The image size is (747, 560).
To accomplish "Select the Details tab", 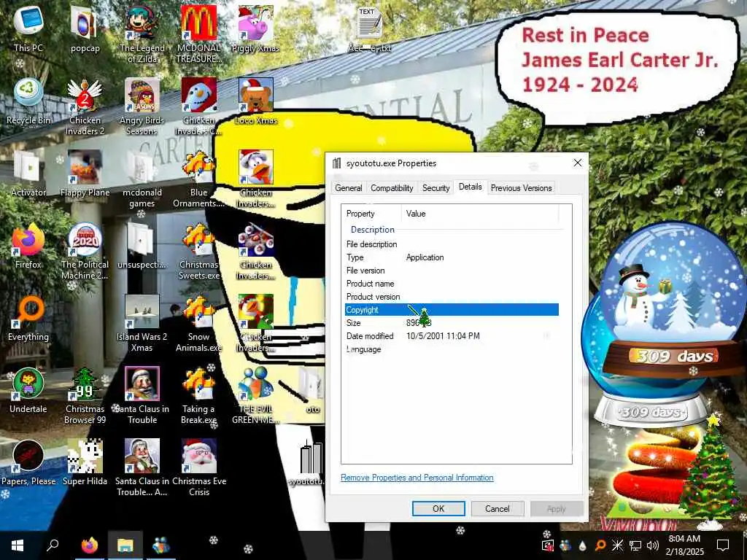I will (471, 187).
